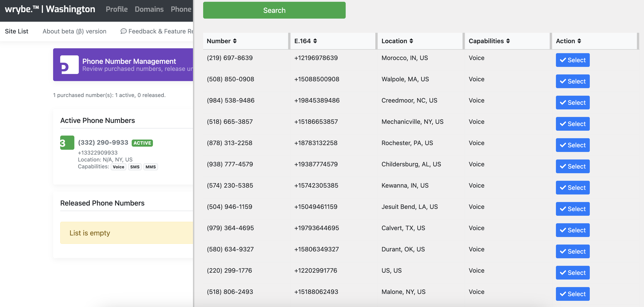Click the checkmark Select icon for Morocco, IN number

coord(563,60)
